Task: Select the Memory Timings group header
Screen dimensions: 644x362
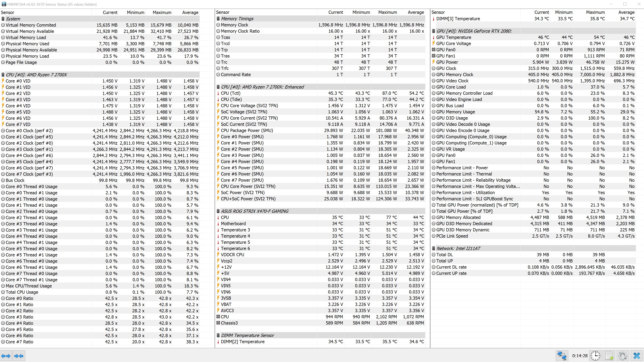Action: point(237,18)
